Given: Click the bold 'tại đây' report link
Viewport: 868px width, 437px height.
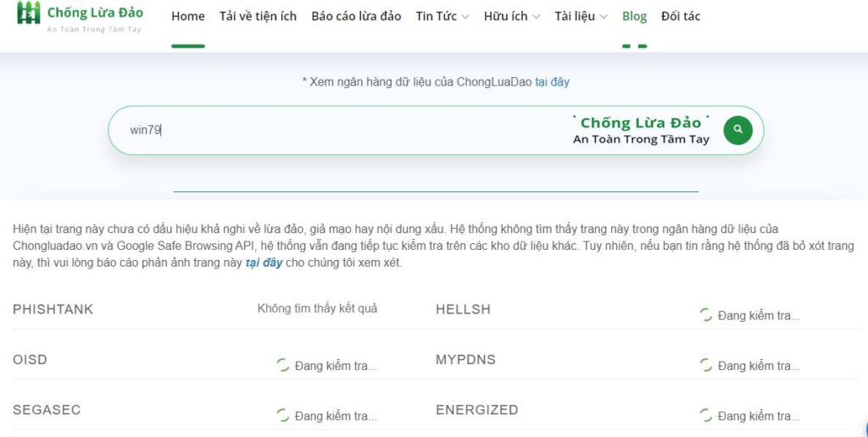Looking at the screenshot, I should coord(264,263).
